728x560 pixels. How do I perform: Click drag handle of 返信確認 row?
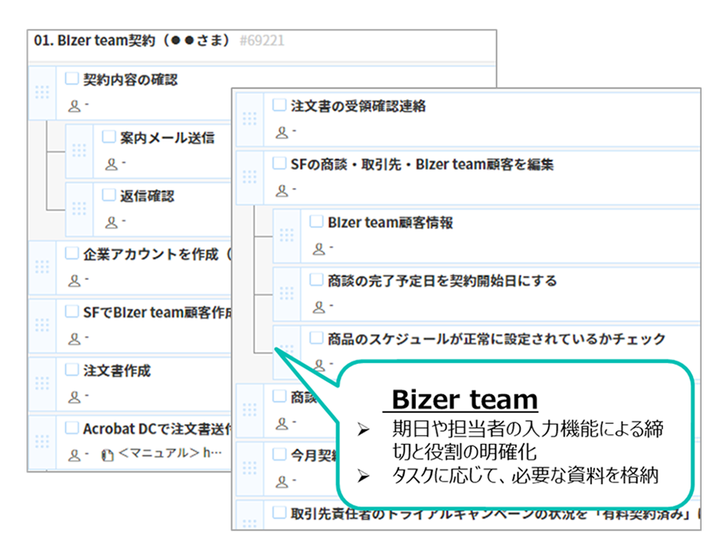pyautogui.click(x=79, y=209)
